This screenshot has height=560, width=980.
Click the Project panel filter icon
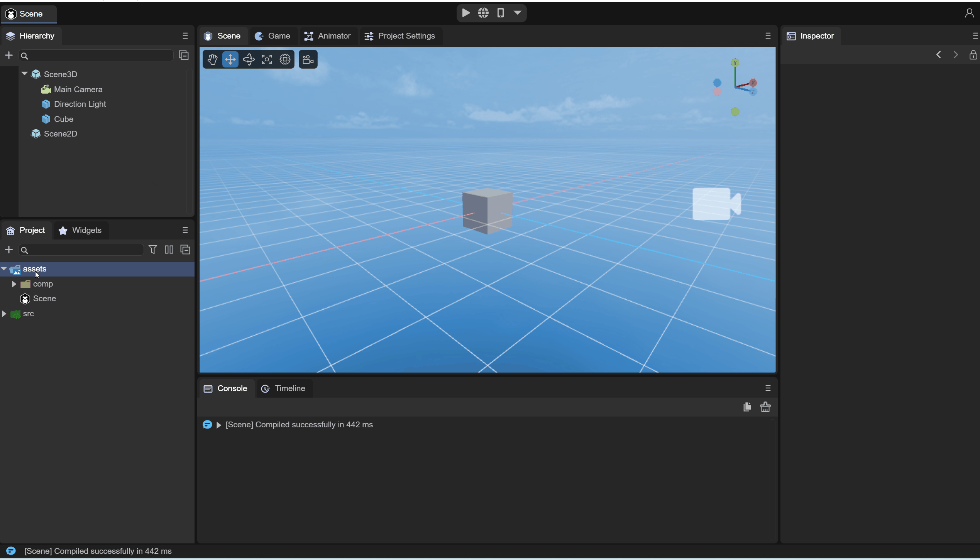pos(153,250)
